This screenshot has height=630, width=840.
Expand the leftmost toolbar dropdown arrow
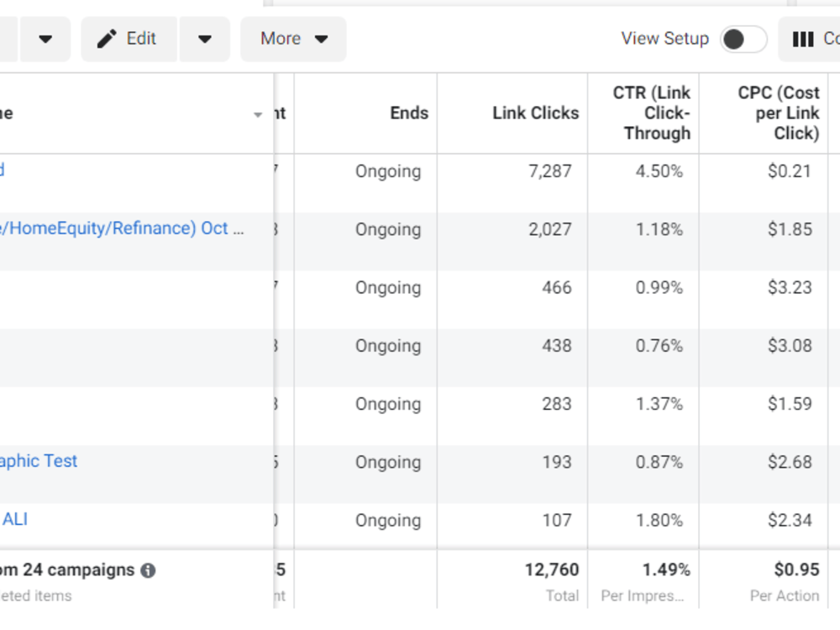[45, 39]
